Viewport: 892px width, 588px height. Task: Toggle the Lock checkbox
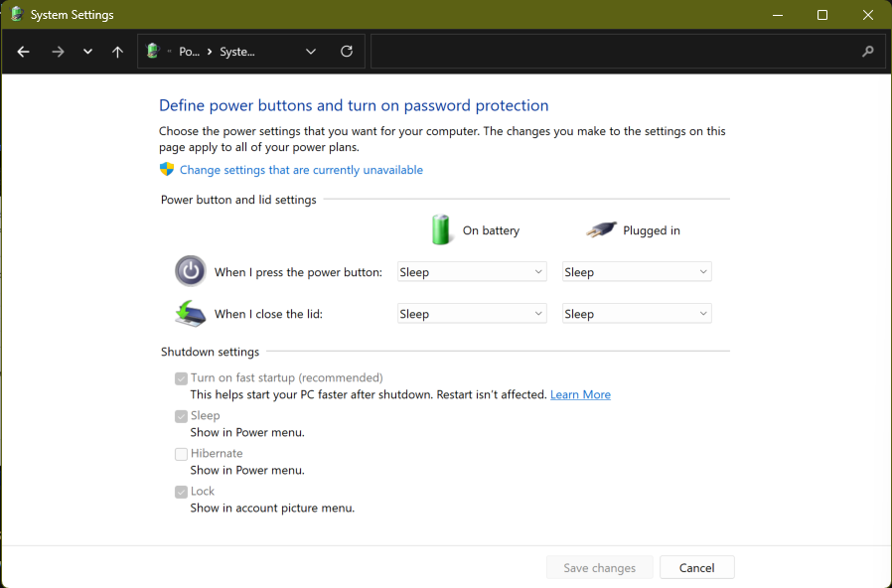point(181,492)
